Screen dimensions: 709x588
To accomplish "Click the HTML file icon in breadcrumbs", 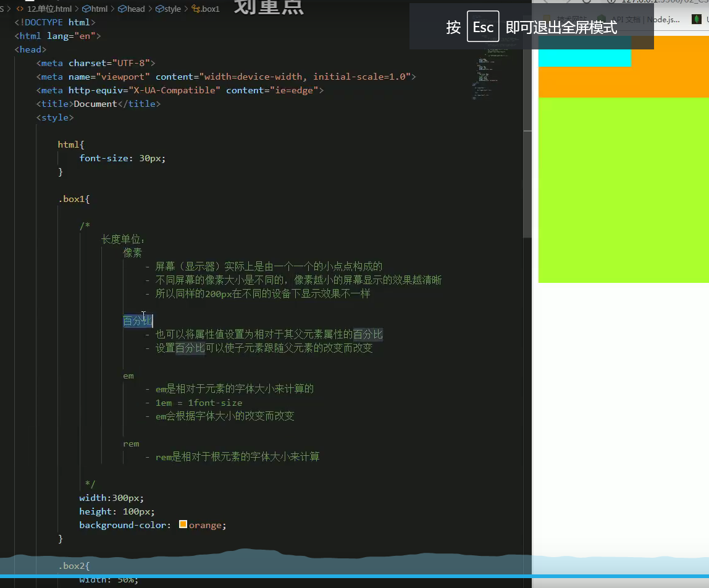I will coord(20,9).
